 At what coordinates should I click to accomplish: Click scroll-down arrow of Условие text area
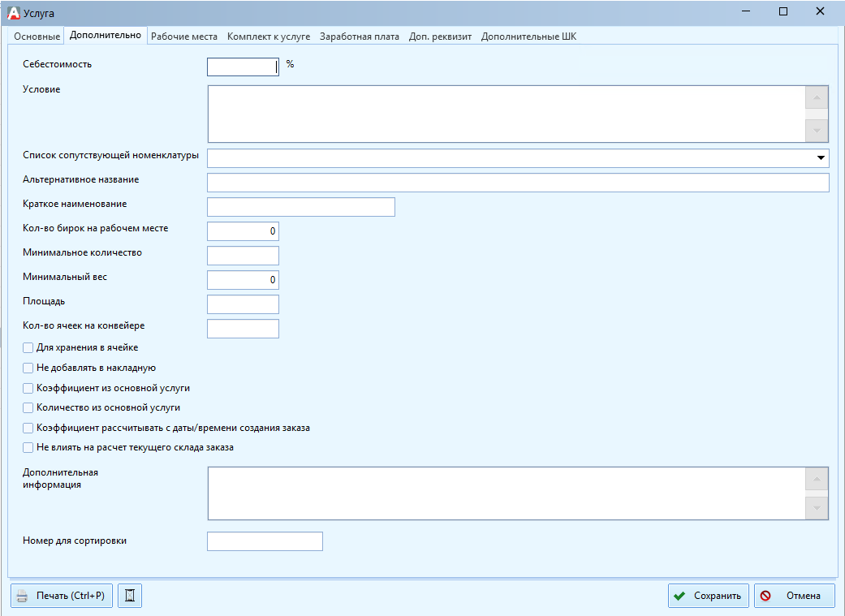pos(817,131)
